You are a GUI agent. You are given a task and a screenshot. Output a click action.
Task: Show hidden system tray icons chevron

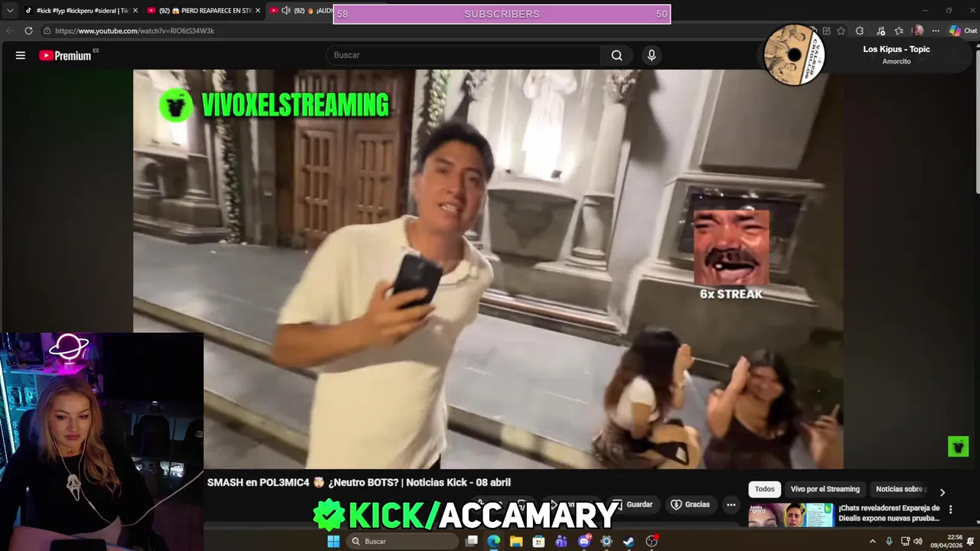pyautogui.click(x=872, y=541)
